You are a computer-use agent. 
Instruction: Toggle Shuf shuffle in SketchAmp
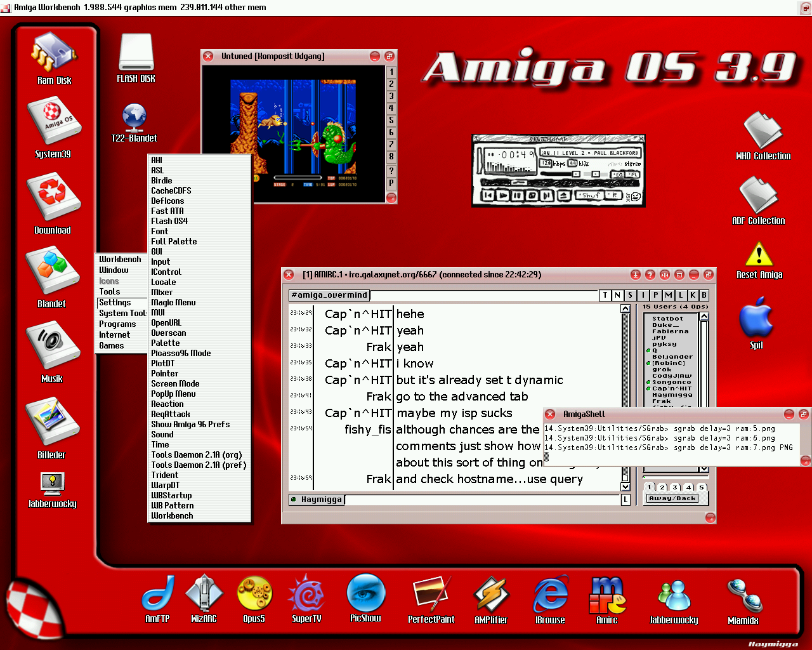pyautogui.click(x=590, y=196)
